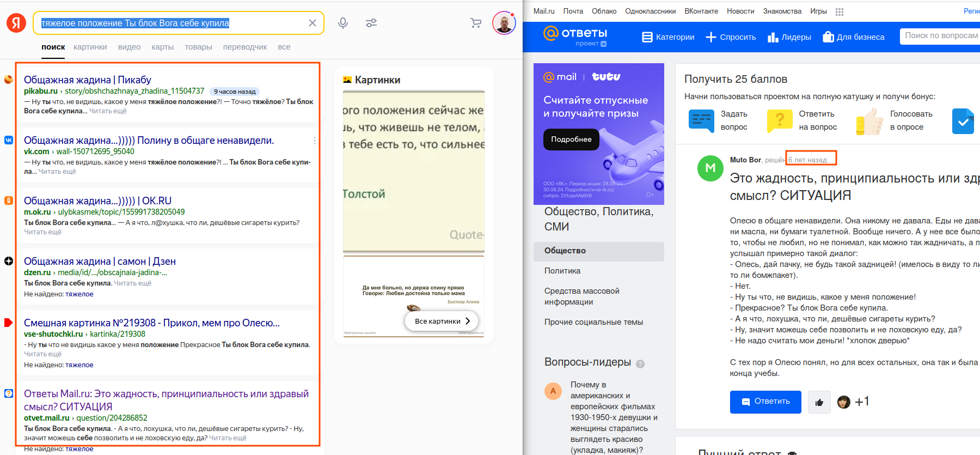Open the Ответы Mail.ru Это жадность result

[167, 400]
